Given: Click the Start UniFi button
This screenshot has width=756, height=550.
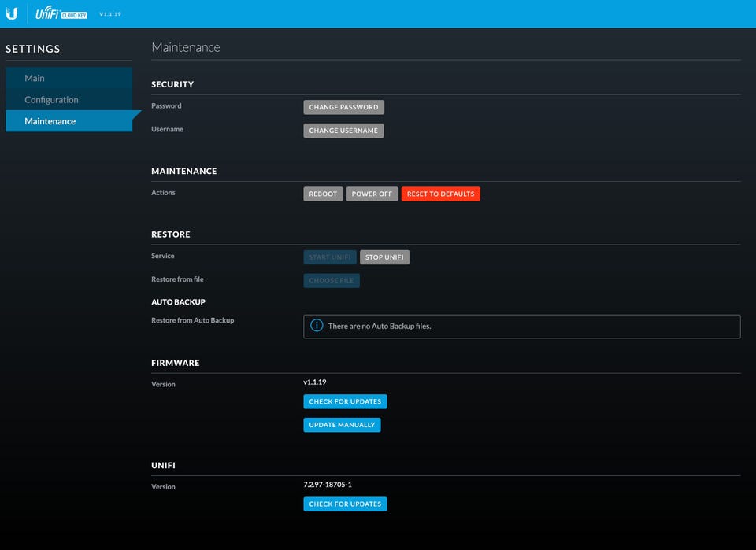Looking at the screenshot, I should (330, 257).
